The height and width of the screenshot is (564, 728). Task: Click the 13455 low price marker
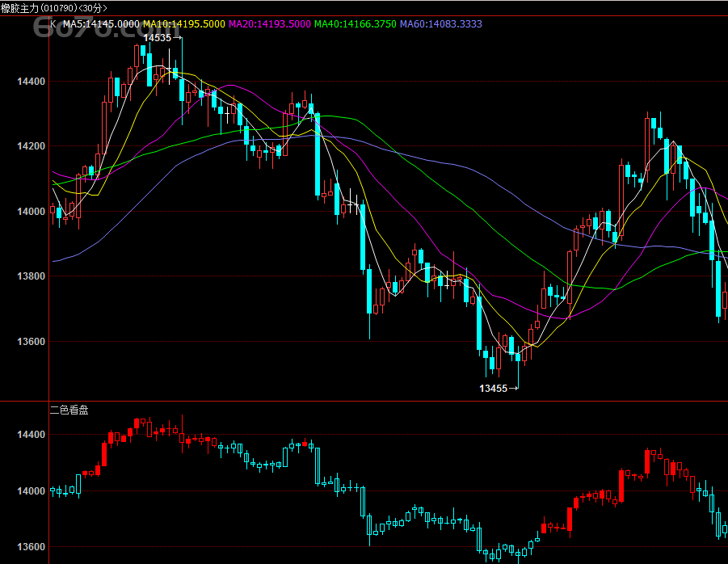point(499,388)
